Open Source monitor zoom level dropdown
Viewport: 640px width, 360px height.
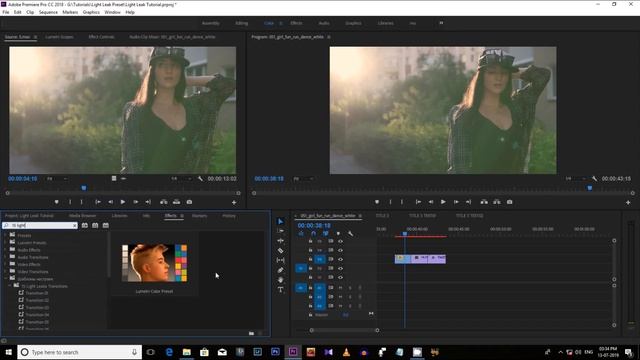pos(57,179)
